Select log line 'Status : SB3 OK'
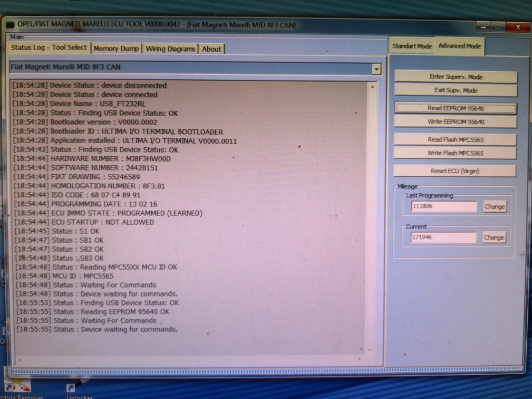Image resolution: width=532 pixels, height=399 pixels. coord(60,258)
